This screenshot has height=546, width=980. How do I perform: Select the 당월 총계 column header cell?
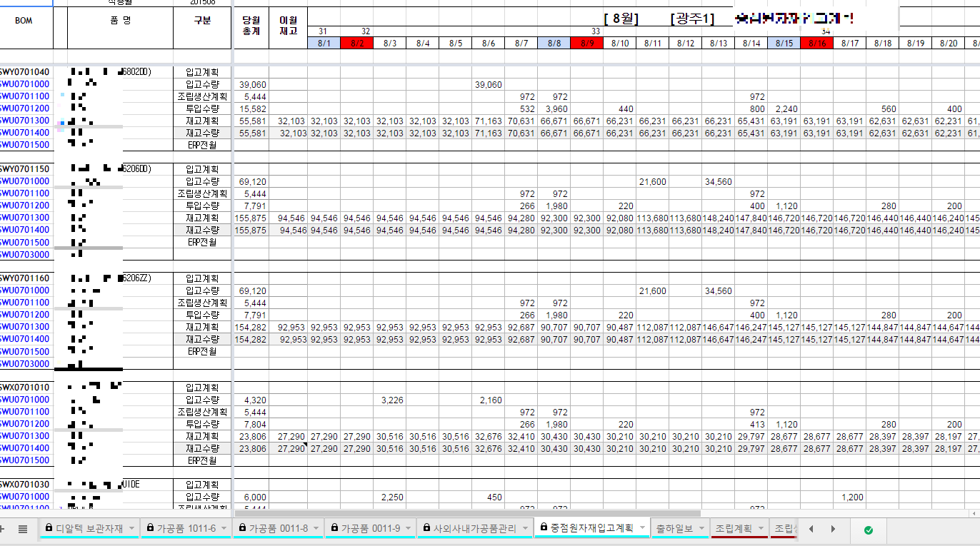(251, 27)
